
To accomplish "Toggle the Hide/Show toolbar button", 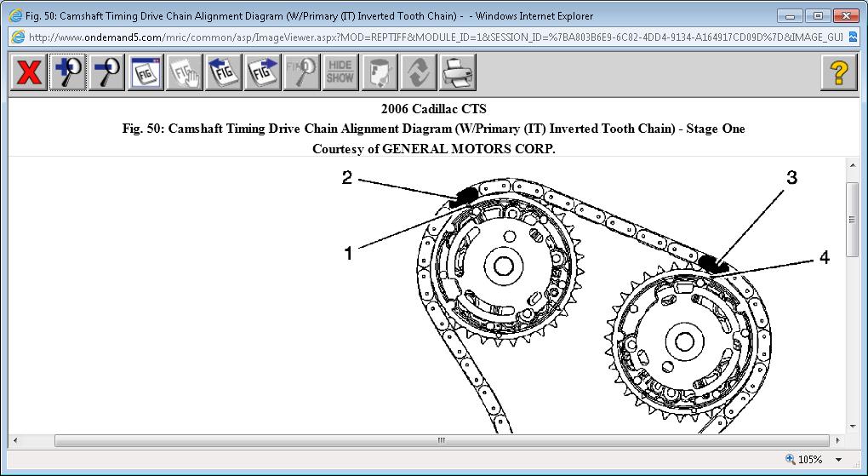I will (x=340, y=72).
